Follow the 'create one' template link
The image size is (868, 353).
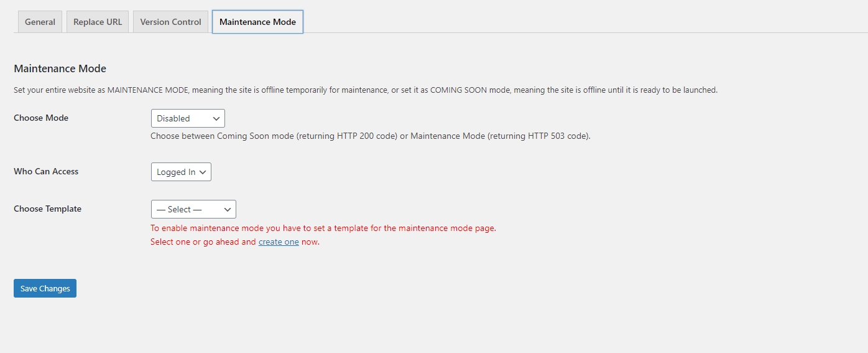point(279,242)
